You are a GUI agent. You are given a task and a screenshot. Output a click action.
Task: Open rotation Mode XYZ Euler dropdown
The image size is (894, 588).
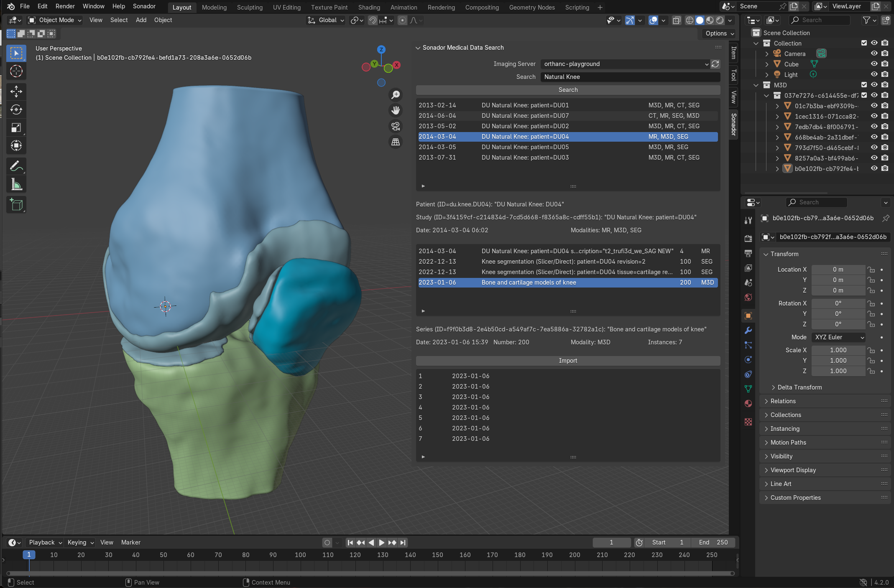[x=839, y=337]
